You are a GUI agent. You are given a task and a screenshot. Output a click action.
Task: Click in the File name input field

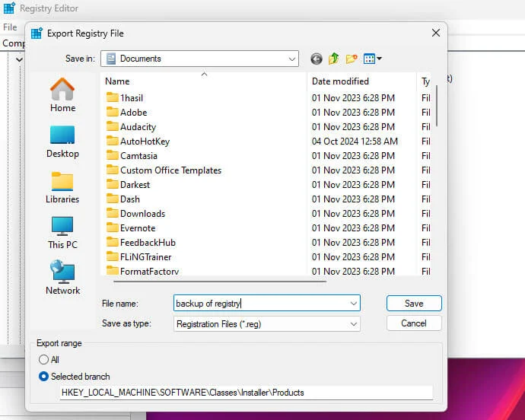tap(267, 304)
